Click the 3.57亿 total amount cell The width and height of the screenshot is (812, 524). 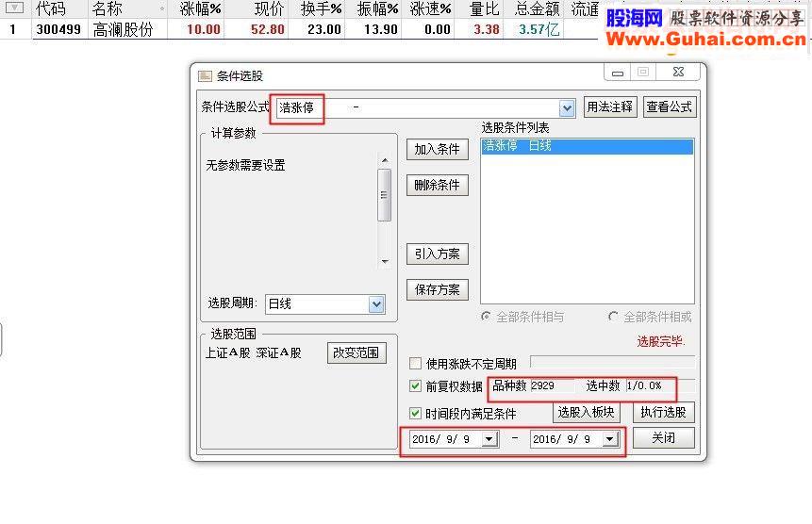tap(539, 29)
